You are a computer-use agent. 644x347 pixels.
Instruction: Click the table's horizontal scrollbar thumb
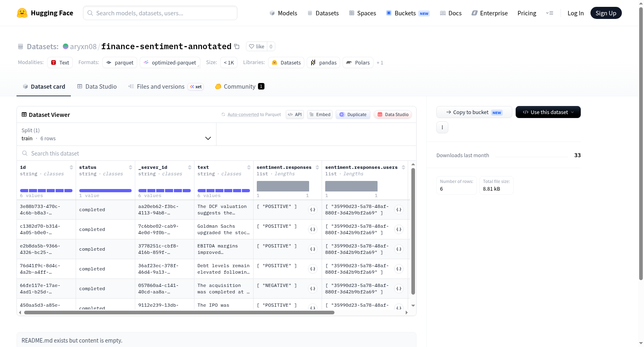point(179,312)
